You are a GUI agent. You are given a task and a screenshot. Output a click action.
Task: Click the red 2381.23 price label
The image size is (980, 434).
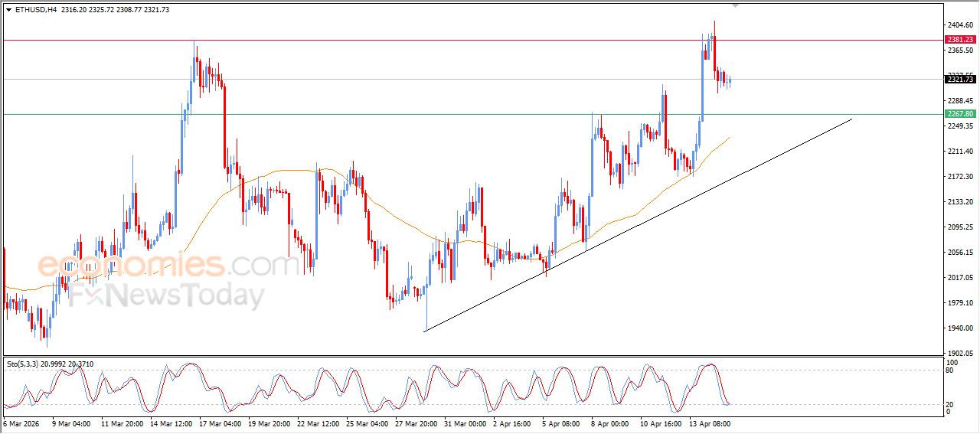(x=960, y=40)
